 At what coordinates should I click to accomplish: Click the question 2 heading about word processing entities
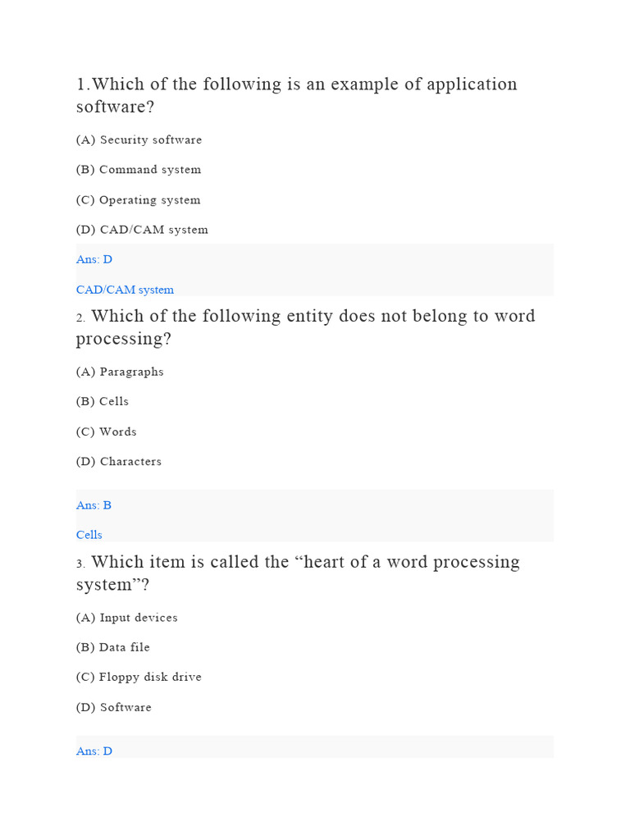[305, 326]
